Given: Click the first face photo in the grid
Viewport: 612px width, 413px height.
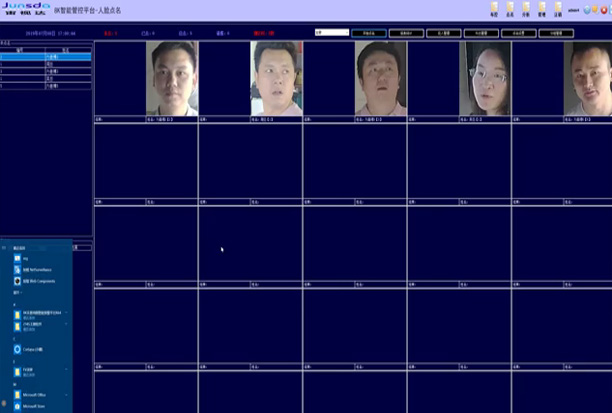Looking at the screenshot, I should pos(172,79).
